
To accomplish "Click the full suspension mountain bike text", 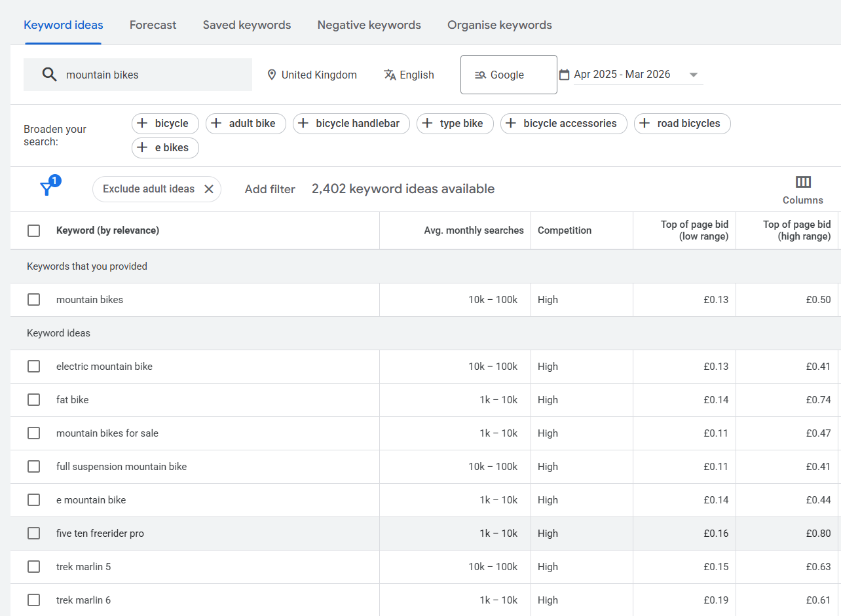I will click(x=121, y=467).
